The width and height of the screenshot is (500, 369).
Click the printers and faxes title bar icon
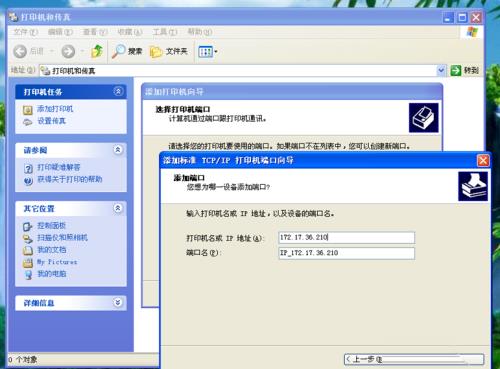13,17
